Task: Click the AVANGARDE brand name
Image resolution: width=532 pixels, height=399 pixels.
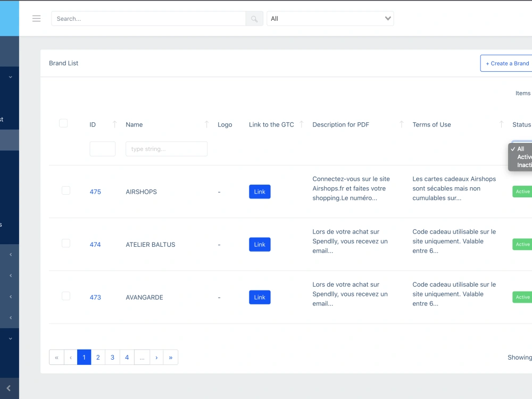Action: coord(144,297)
